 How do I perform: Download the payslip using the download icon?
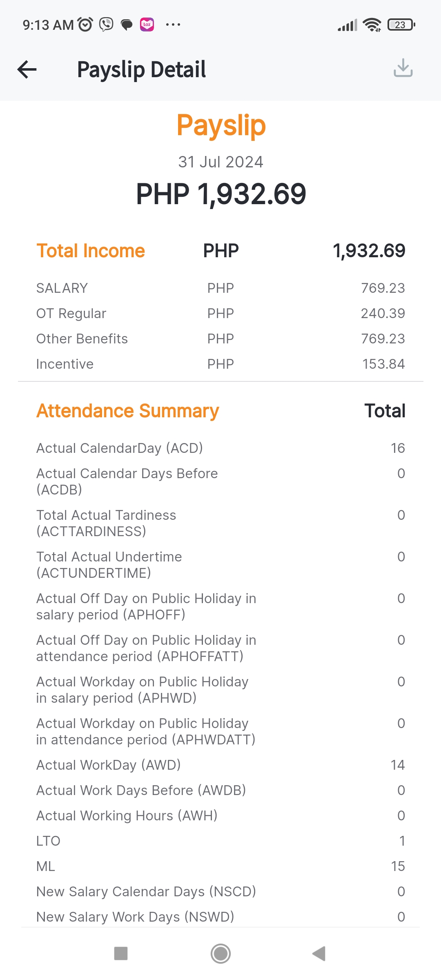403,68
